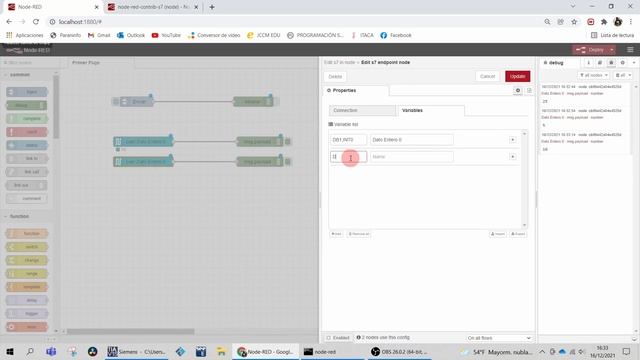
Task: Add a new variable with Add button
Action: pos(336,234)
